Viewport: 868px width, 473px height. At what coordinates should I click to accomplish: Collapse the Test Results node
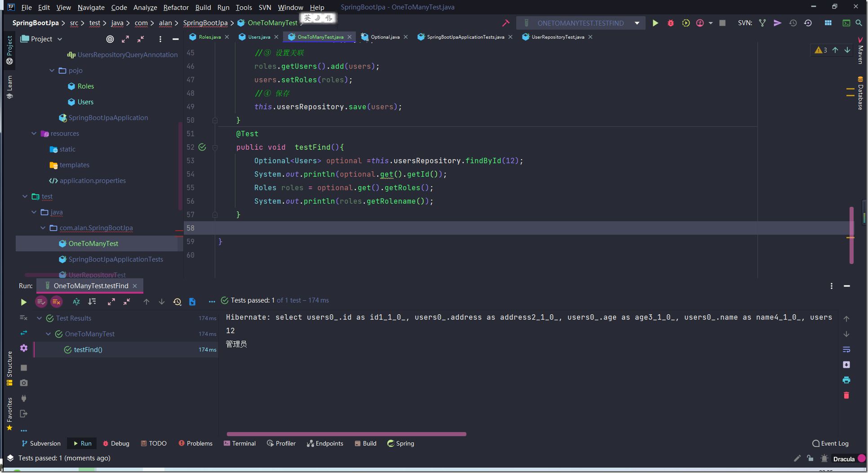(x=39, y=318)
